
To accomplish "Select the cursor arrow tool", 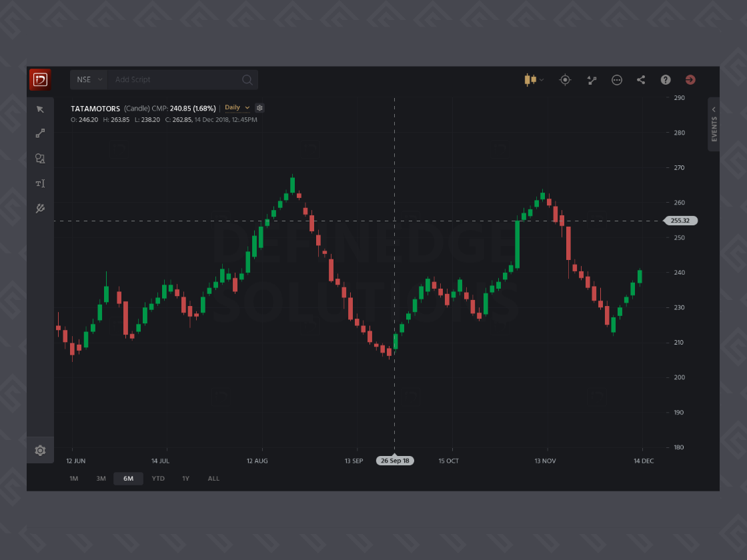I will coord(40,109).
